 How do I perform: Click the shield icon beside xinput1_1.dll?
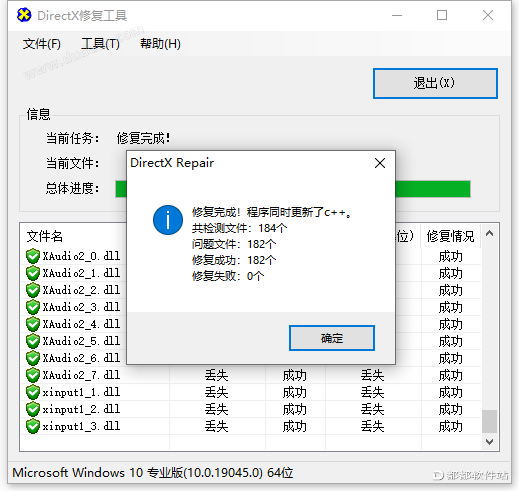pos(33,392)
